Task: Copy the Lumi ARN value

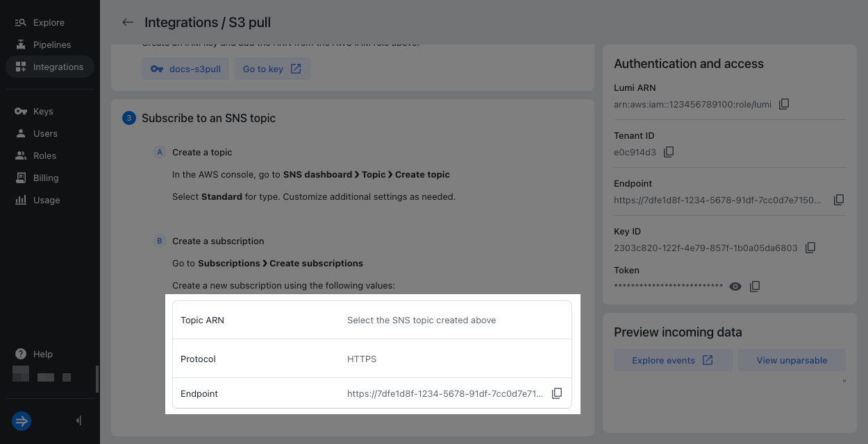Action: (784, 103)
